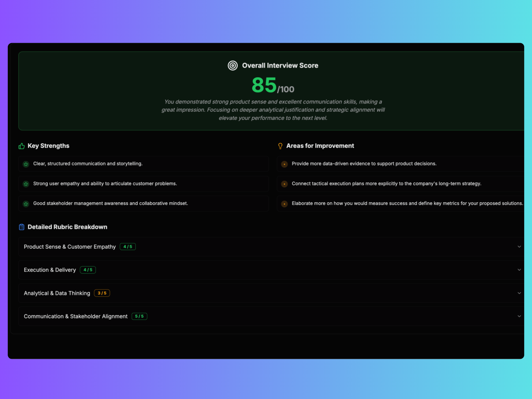Click the star icon beside the structured communication strength

(x=26, y=164)
